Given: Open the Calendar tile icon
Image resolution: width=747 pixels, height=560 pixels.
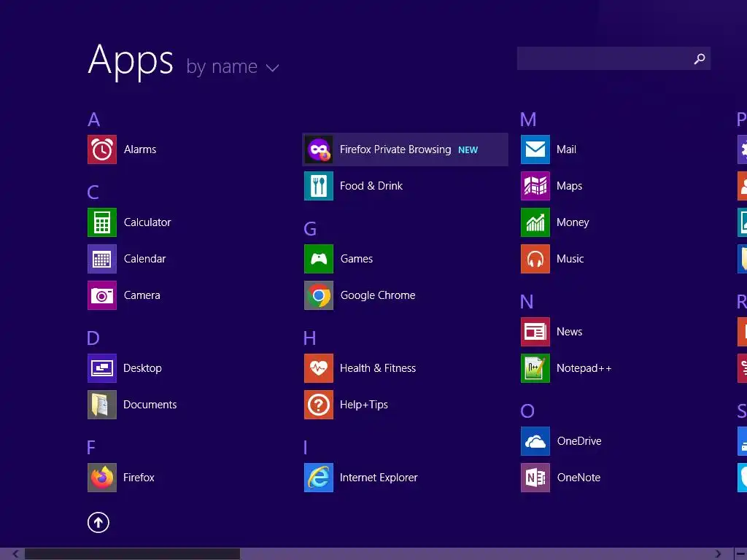Looking at the screenshot, I should click(102, 259).
